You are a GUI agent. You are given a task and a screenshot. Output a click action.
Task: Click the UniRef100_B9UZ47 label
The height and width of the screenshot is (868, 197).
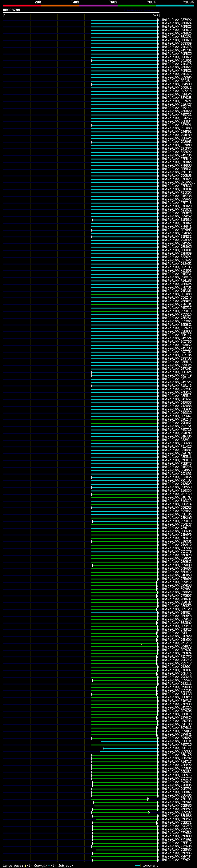coord(177,419)
